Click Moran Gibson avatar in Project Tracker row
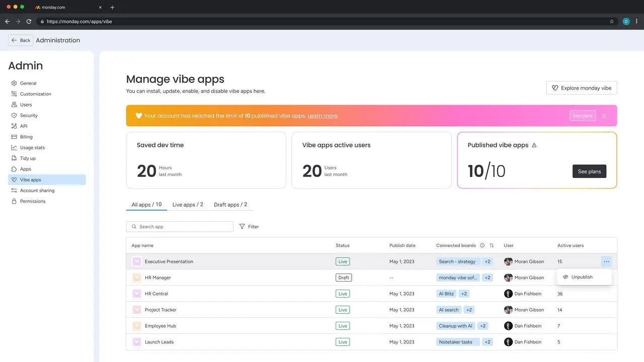 click(x=508, y=310)
